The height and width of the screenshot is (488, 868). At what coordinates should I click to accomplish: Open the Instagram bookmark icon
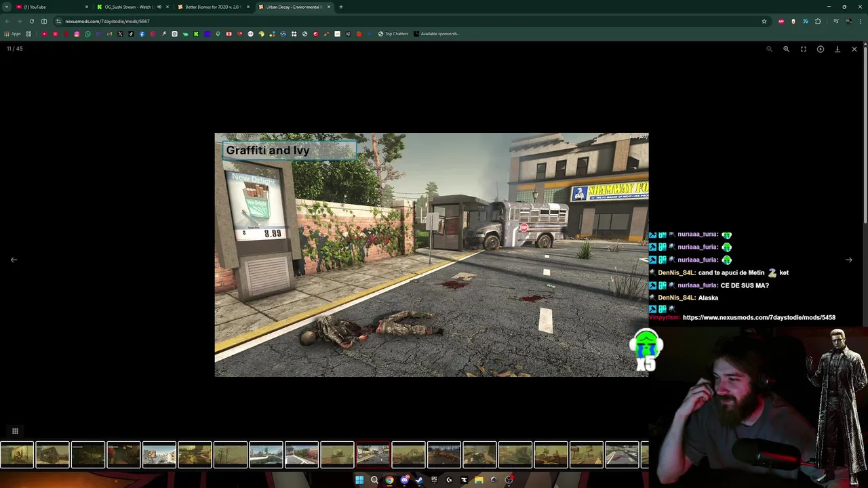click(x=77, y=34)
